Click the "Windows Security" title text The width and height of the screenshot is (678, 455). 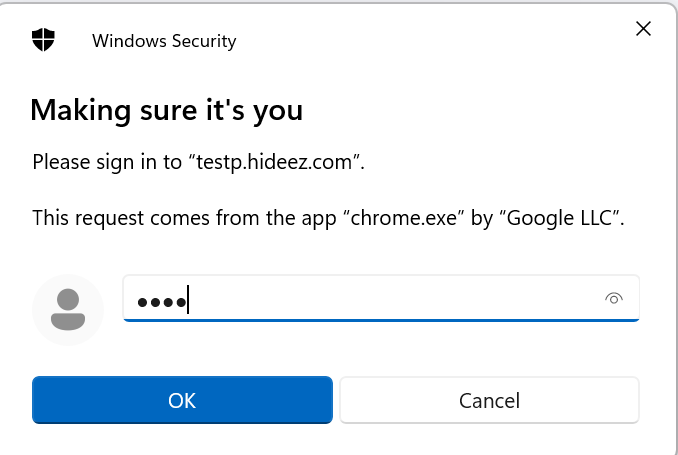[164, 41]
